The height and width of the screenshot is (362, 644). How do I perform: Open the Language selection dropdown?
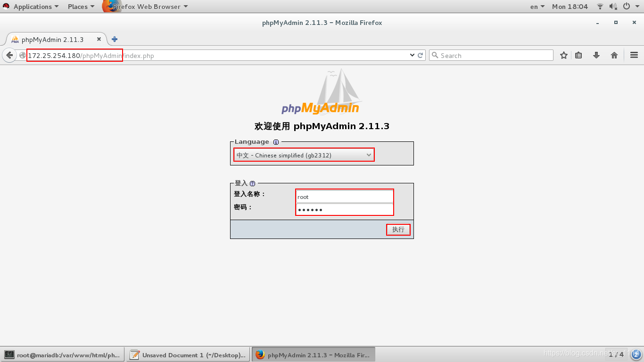[304, 155]
